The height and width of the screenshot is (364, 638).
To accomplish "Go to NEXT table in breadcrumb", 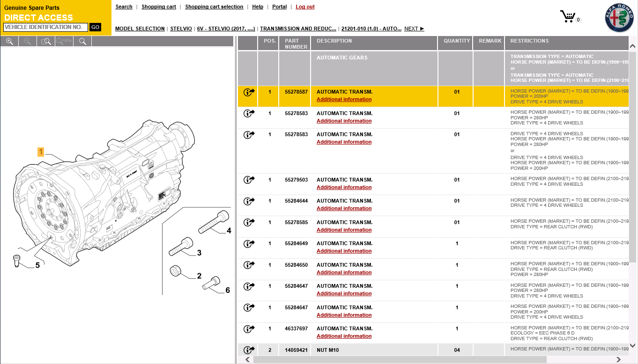I will (x=414, y=29).
